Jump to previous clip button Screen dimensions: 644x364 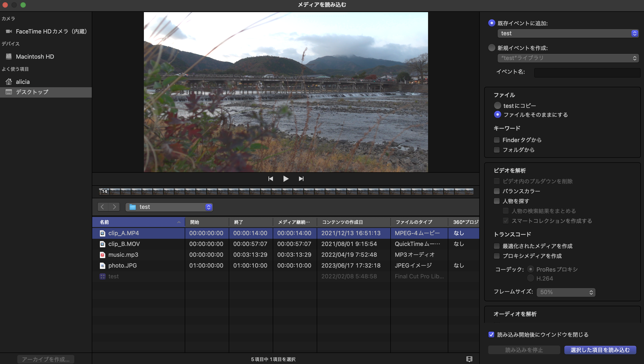coord(270,179)
